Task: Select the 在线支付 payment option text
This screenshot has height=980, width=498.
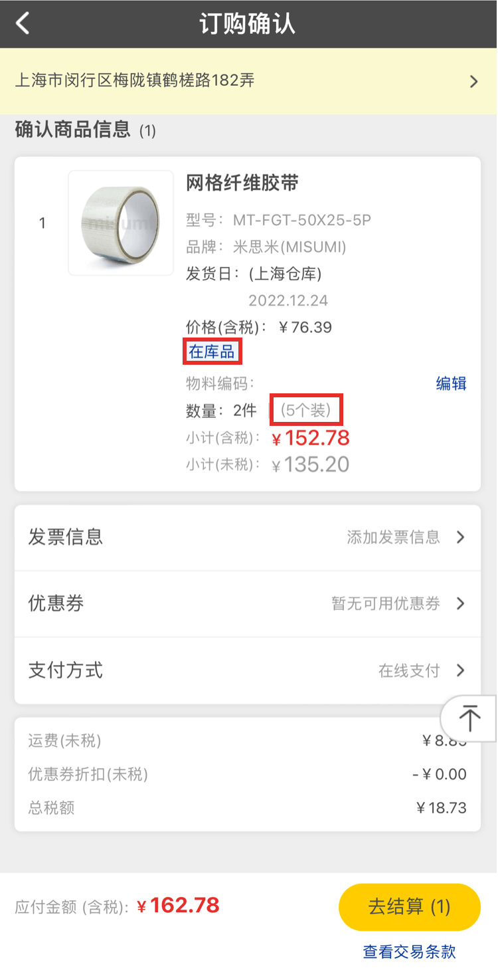Action: (x=409, y=670)
